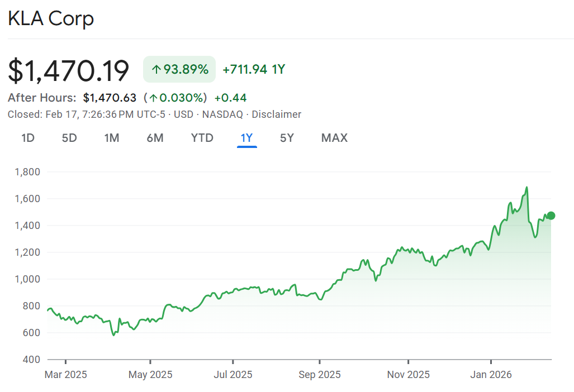The image size is (574, 392).
Task: Click the KLA Corp title
Action: click(51, 18)
